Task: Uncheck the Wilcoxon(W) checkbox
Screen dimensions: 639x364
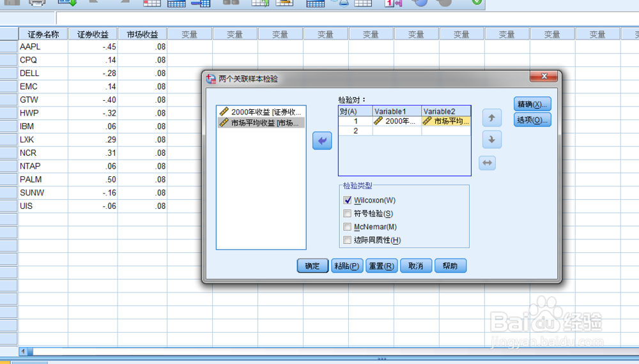Action: coord(347,200)
